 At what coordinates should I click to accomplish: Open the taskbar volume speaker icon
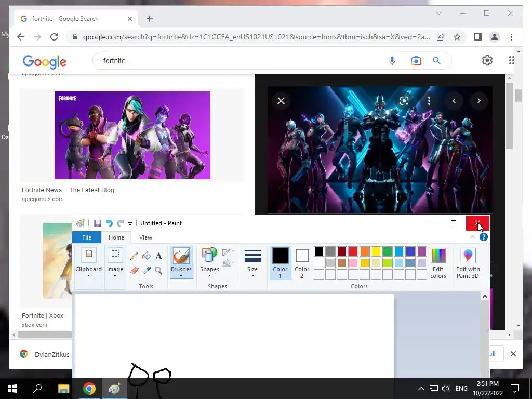pyautogui.click(x=445, y=389)
